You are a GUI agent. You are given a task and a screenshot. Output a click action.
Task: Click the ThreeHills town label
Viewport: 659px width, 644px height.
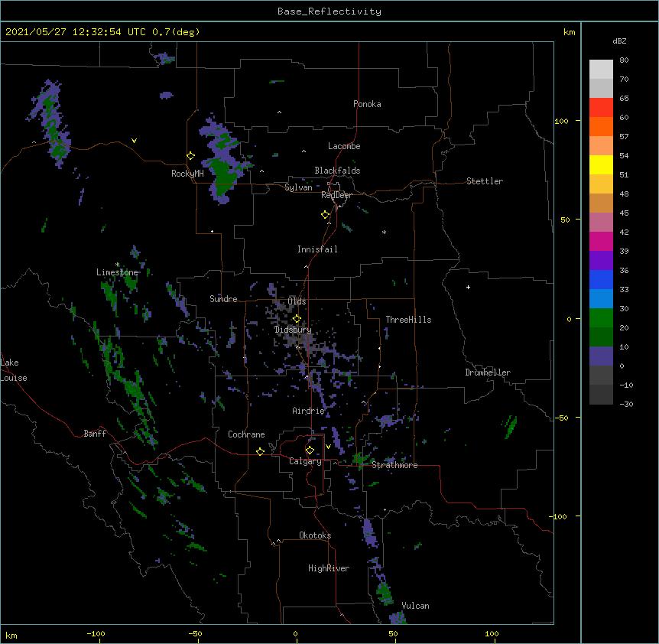pos(408,320)
